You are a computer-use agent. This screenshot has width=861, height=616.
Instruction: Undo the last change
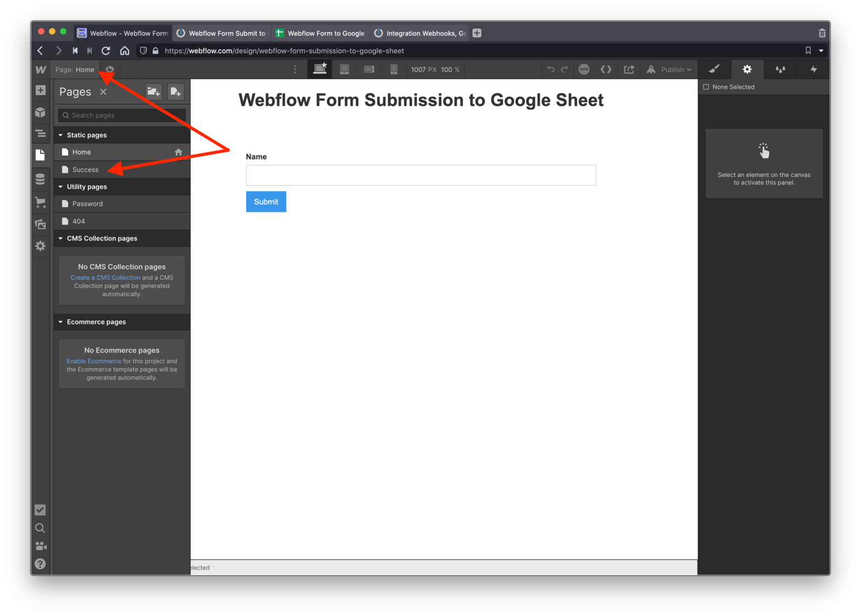point(551,69)
